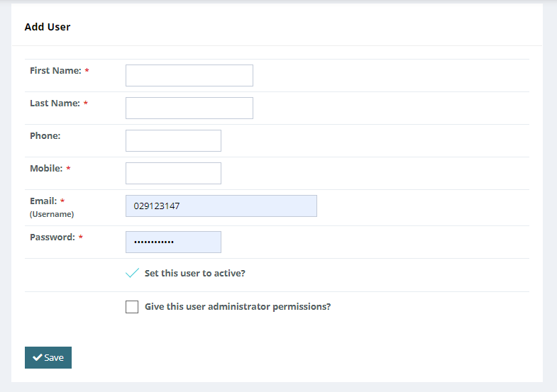Click the 'Last Name:' label

click(55, 103)
